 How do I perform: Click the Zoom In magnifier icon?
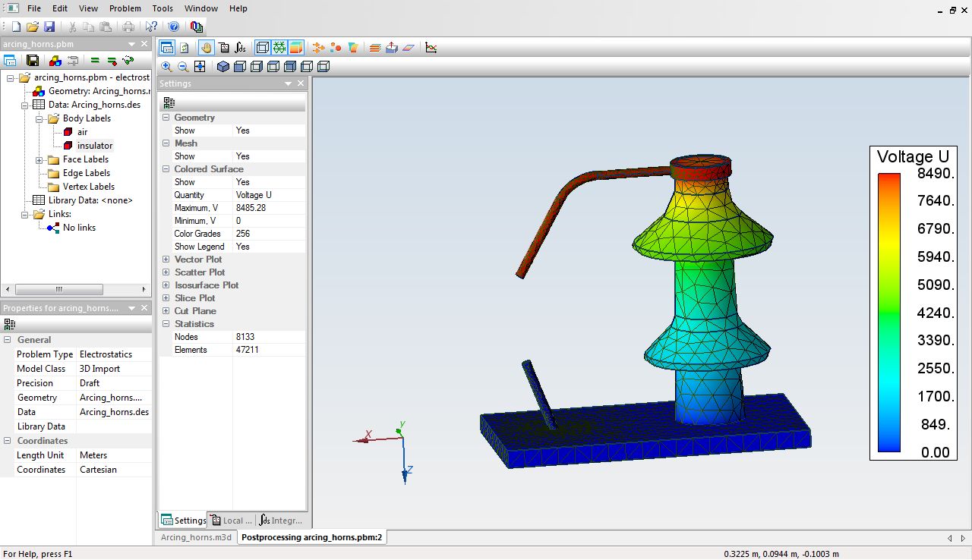[x=166, y=67]
